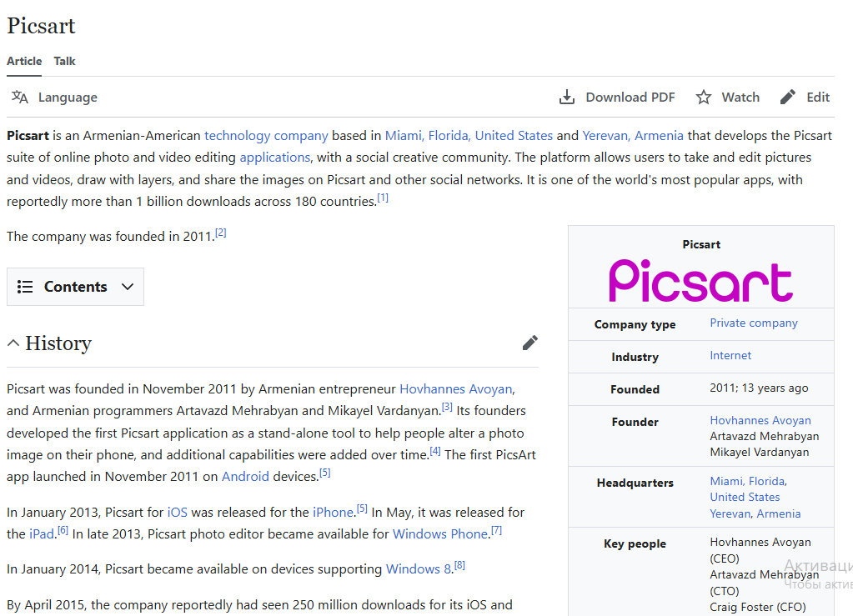Click 'Hovhannes Avoyan' in Key people row
This screenshot has width=853, height=616.
point(760,543)
